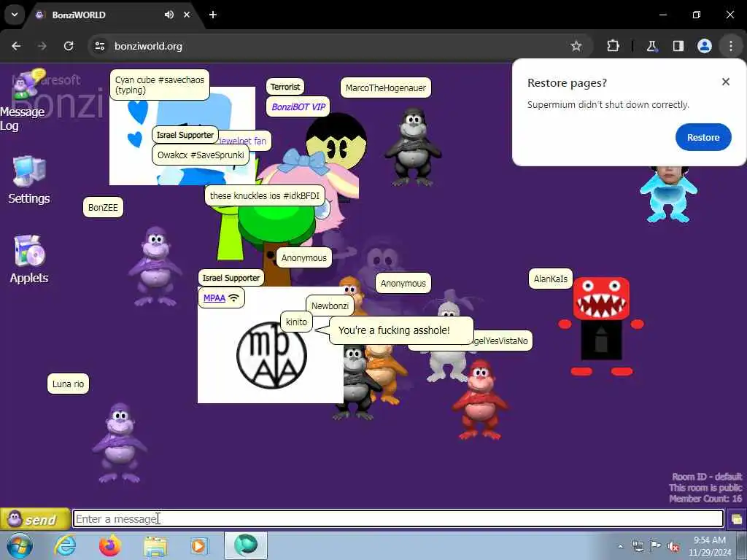747x560 pixels.
Task: Toggle the browser side panel
Action: pyautogui.click(x=678, y=46)
